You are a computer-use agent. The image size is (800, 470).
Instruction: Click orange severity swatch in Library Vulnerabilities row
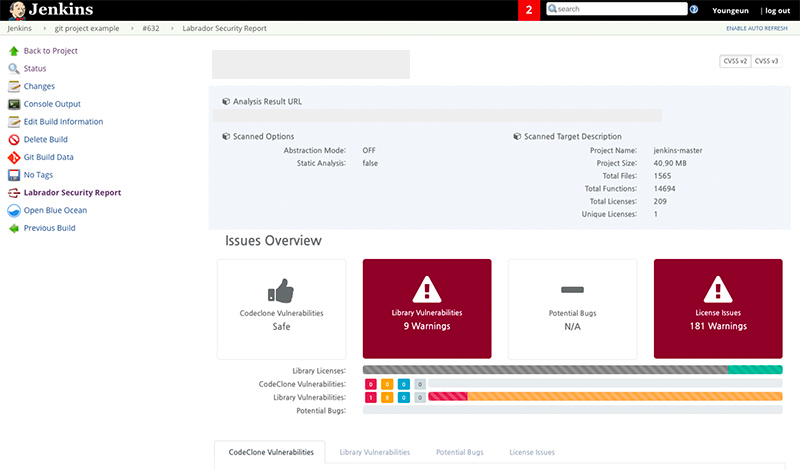point(387,398)
